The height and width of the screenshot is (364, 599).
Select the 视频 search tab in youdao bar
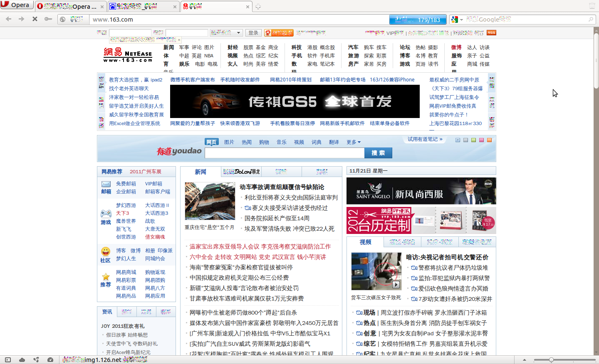299,142
